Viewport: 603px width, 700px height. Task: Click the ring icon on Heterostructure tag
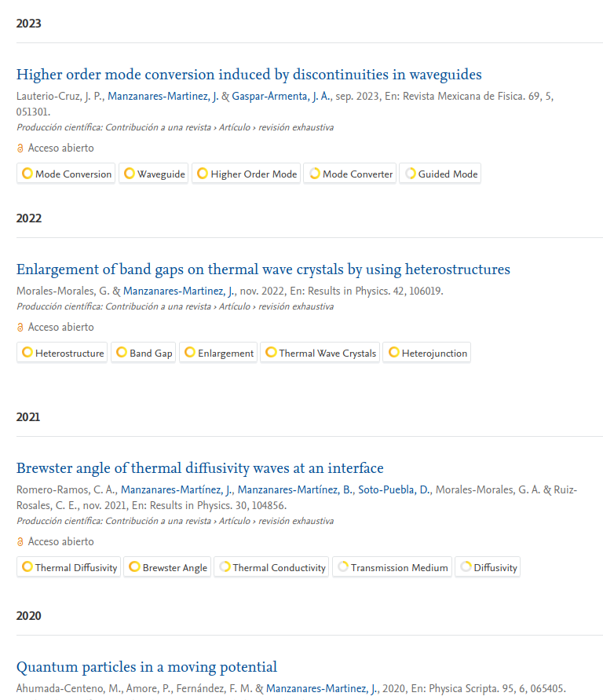coord(27,353)
